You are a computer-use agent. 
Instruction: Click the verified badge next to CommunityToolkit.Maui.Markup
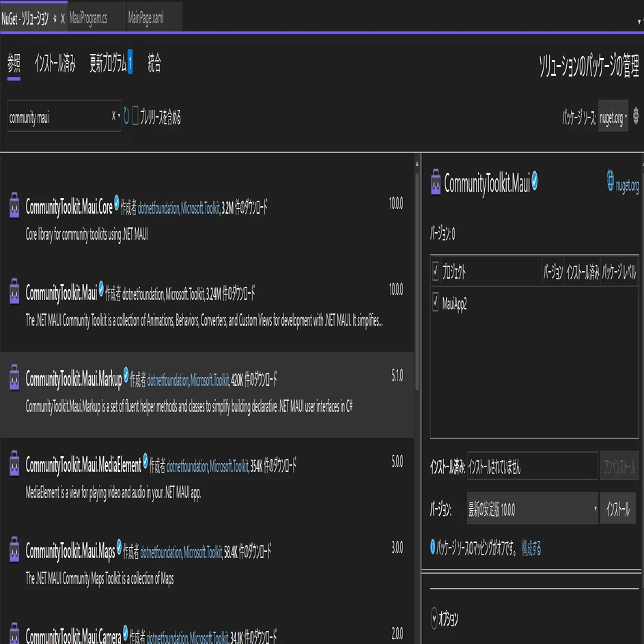point(126,374)
